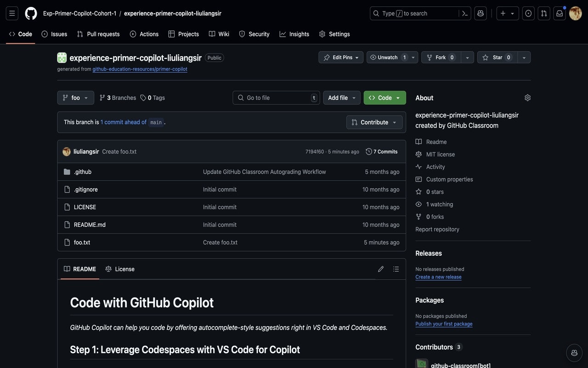Screen dimensions: 588x368
Task: Expand the Edit Pins dropdown
Action: point(341,57)
